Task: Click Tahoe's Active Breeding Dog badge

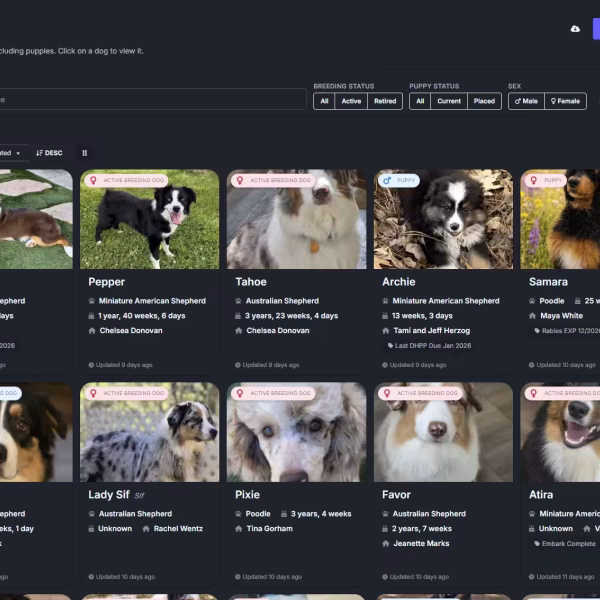Action: 273,180
